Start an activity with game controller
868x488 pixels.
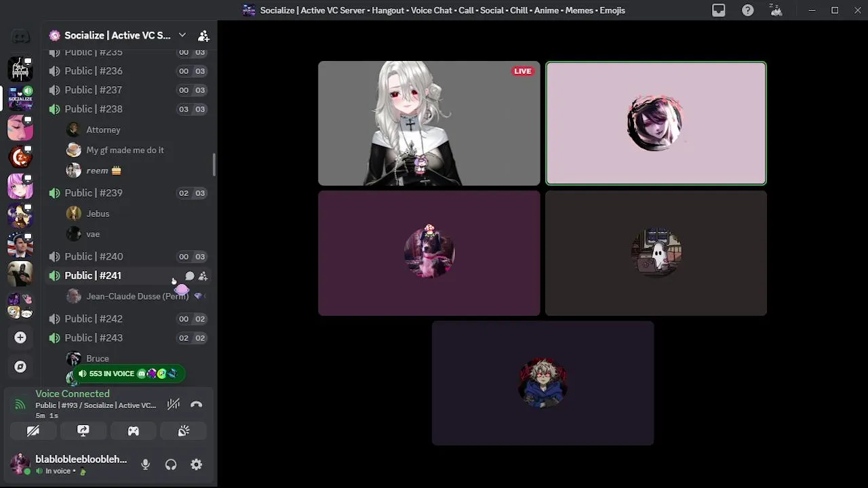[134, 430]
